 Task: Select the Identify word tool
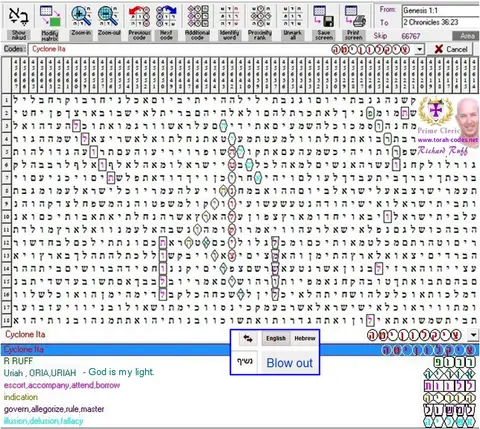[x=229, y=17]
